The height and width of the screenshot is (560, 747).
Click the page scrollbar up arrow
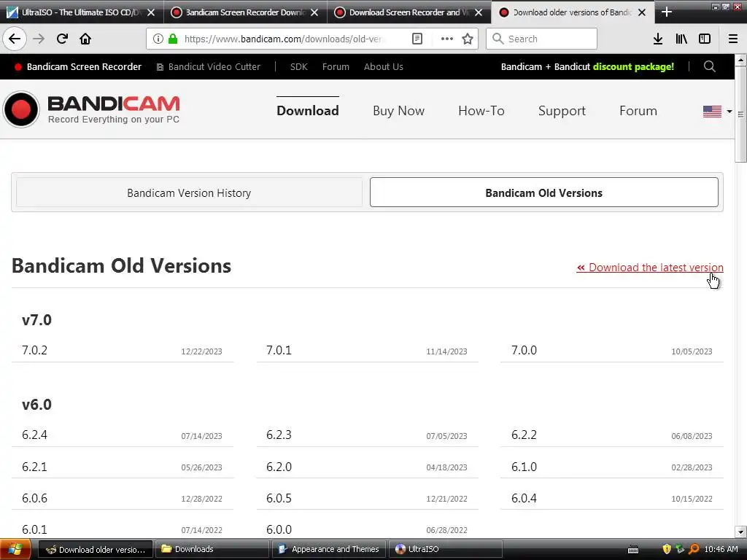click(x=740, y=60)
